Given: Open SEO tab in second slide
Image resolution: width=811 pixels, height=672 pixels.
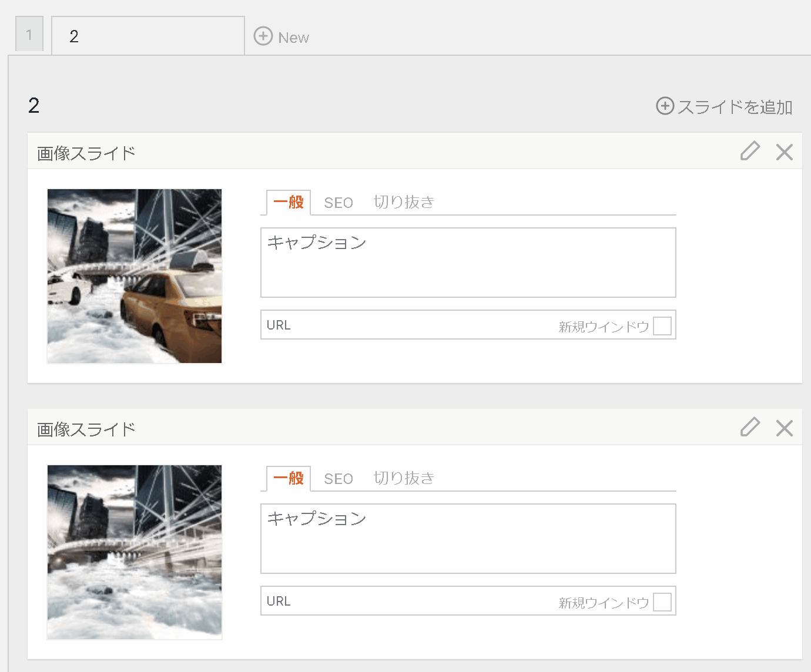Looking at the screenshot, I should 339,479.
